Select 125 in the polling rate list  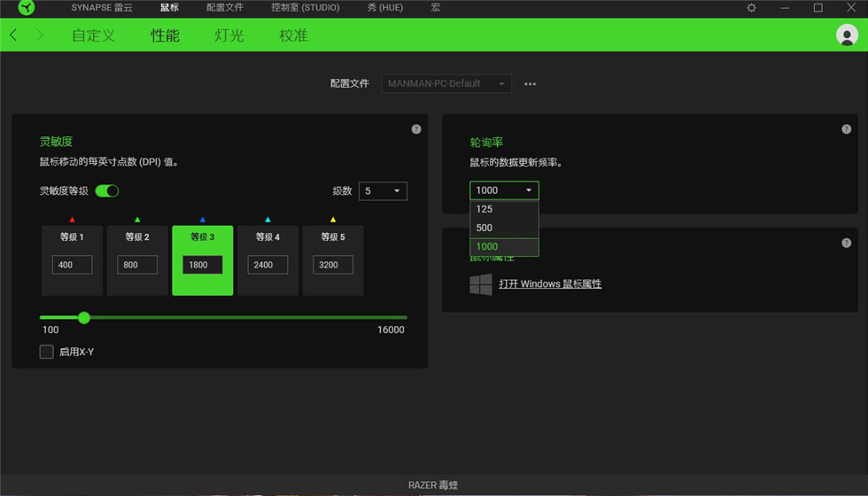[504, 209]
